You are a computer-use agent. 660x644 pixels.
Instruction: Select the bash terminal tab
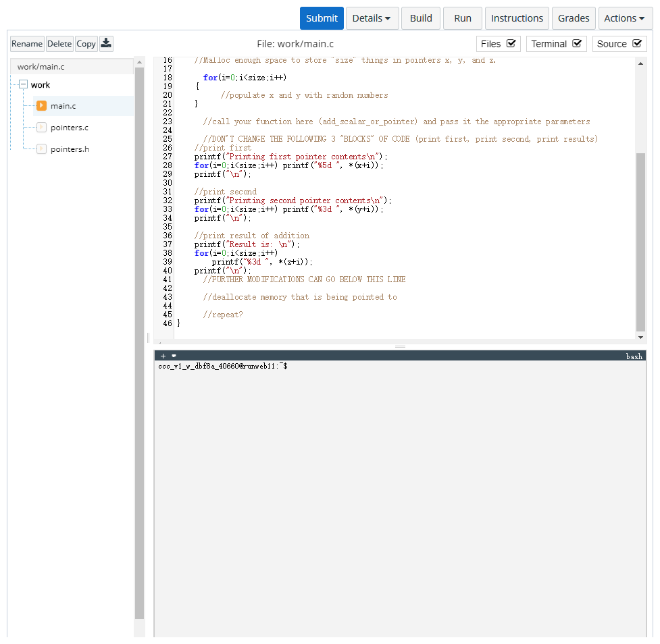[x=634, y=355]
